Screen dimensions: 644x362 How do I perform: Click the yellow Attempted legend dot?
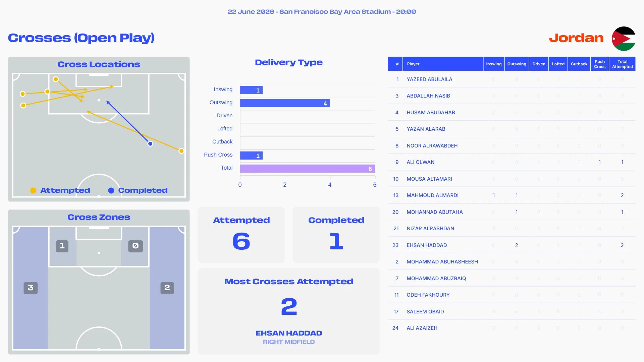coord(33,190)
